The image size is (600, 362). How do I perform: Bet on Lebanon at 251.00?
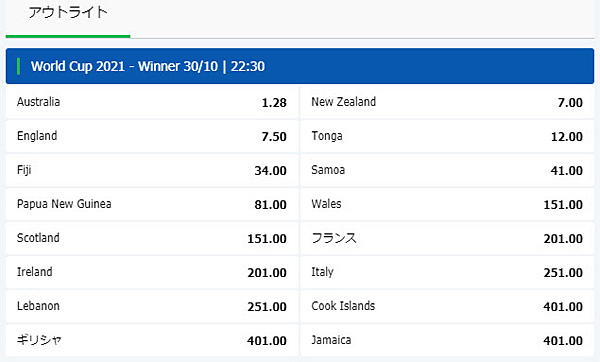[152, 307]
